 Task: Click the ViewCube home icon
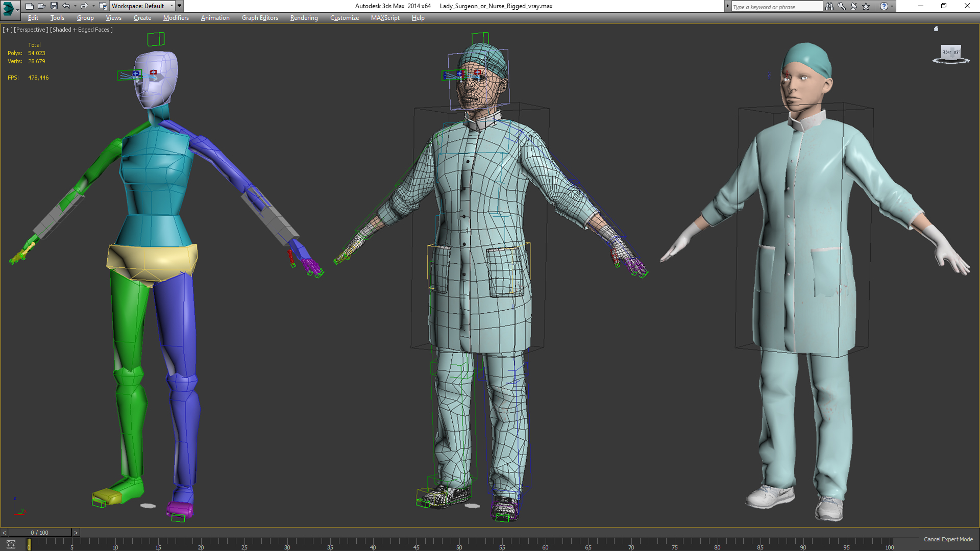(x=936, y=29)
